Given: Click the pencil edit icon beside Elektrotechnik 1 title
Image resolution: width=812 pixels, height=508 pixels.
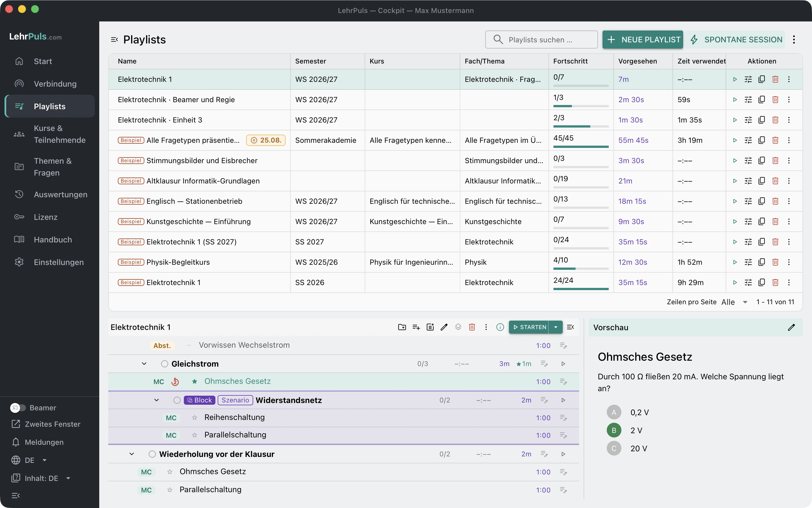Looking at the screenshot, I should pos(444,327).
